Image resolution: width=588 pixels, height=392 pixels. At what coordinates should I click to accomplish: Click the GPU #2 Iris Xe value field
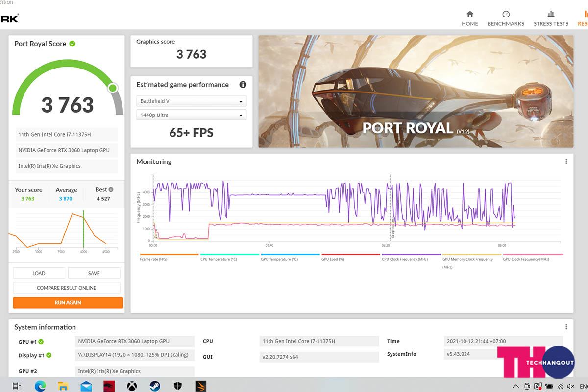click(135, 371)
